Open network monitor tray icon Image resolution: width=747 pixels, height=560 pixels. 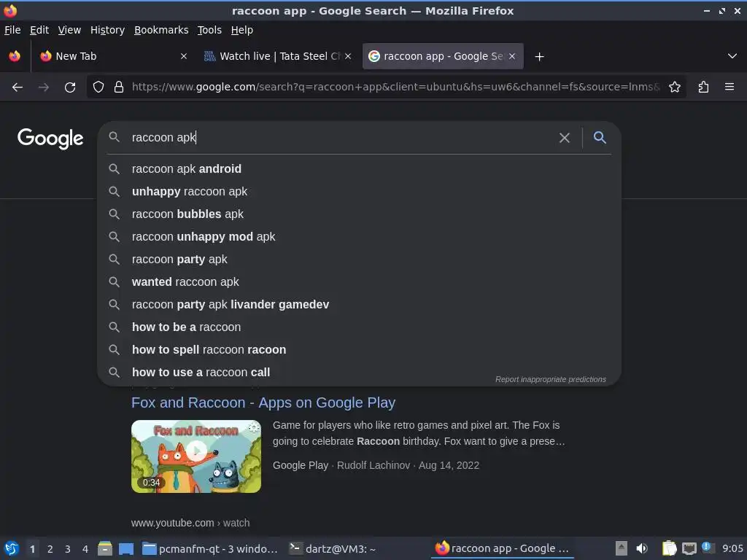pyautogui.click(x=689, y=549)
